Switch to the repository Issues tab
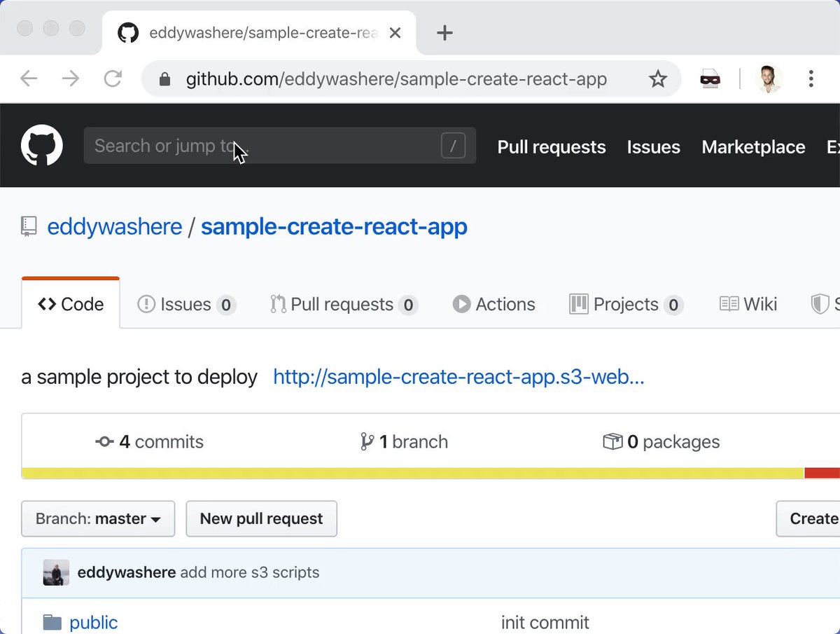The width and height of the screenshot is (840, 634). click(x=186, y=304)
